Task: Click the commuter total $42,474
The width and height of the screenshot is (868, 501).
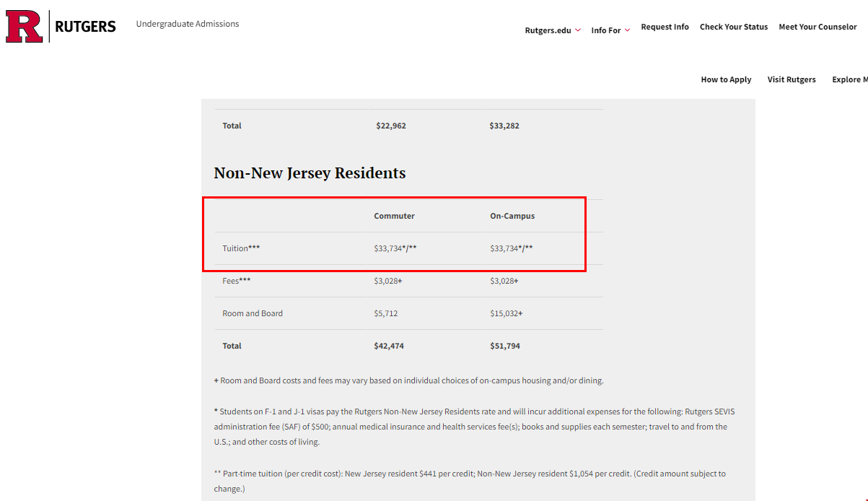Action: tap(389, 346)
